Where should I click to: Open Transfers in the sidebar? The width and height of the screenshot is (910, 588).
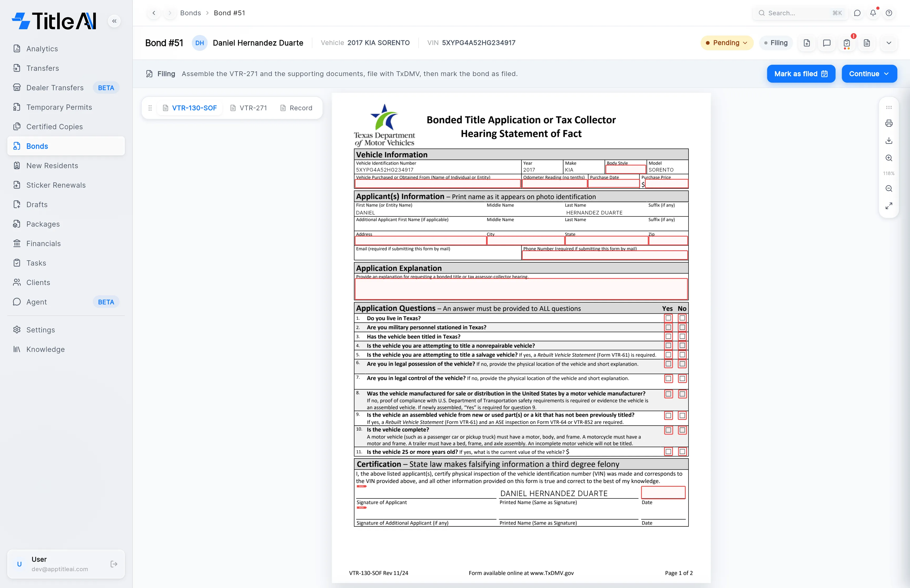point(66,68)
